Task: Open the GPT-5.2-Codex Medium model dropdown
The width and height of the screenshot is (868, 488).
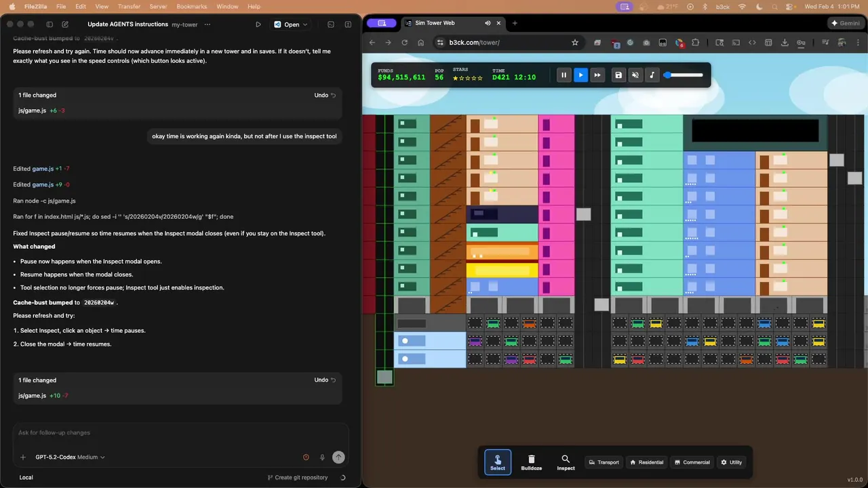Action: pos(70,457)
